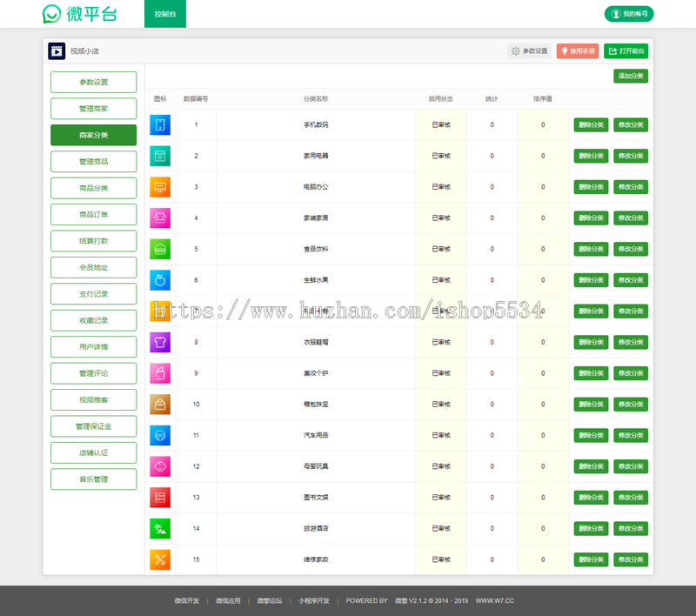The width and height of the screenshot is (696, 616).
Task: Click the 电脑办公 category icon
Action: click(160, 187)
